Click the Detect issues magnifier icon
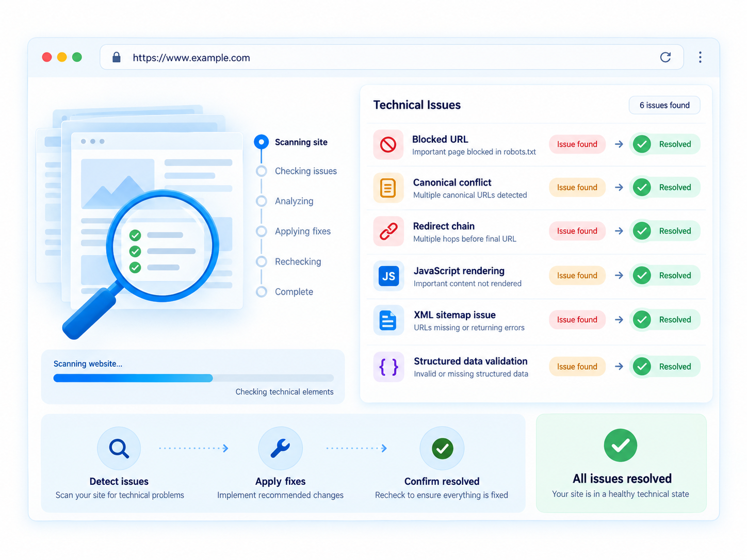The width and height of the screenshot is (747, 560). (119, 448)
